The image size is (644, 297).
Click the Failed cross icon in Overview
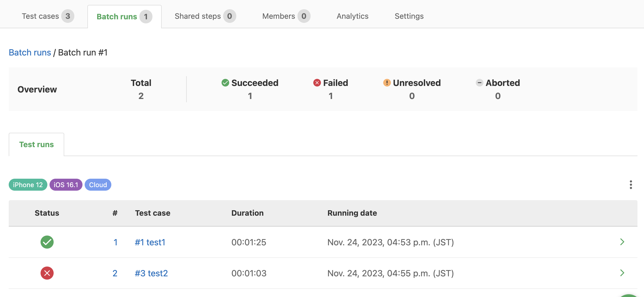click(317, 83)
